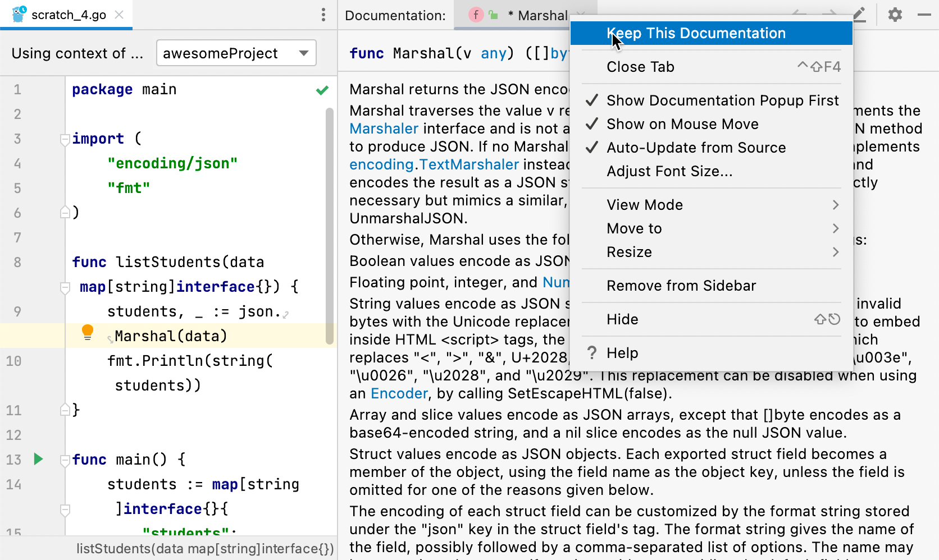The height and width of the screenshot is (560, 939).
Task: Toggle Auto-Update from Source
Action: 696,148
